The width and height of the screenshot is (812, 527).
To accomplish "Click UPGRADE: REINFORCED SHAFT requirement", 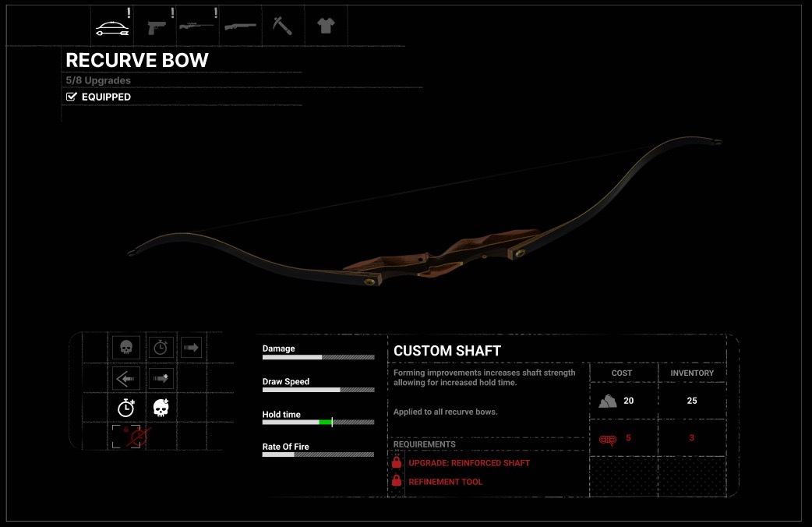I will (x=469, y=463).
